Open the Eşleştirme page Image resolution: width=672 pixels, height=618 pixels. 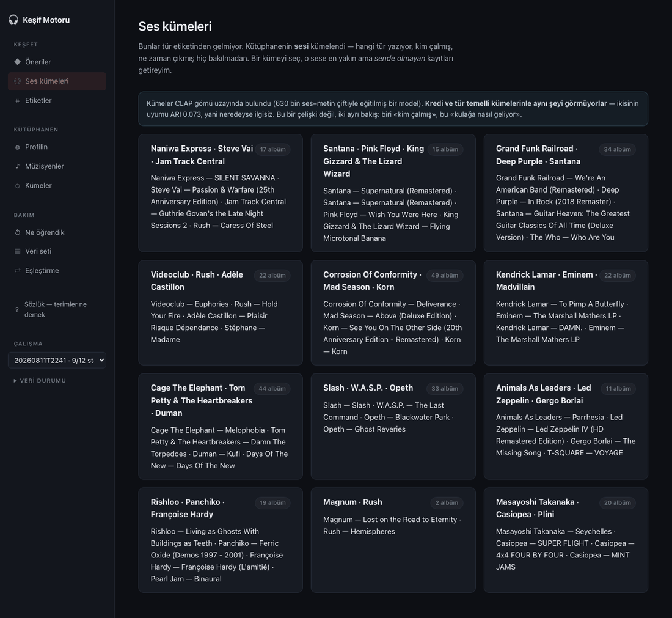[57, 271]
